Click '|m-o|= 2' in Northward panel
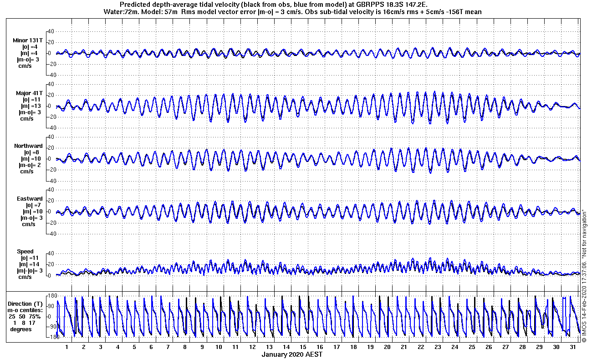 31,165
